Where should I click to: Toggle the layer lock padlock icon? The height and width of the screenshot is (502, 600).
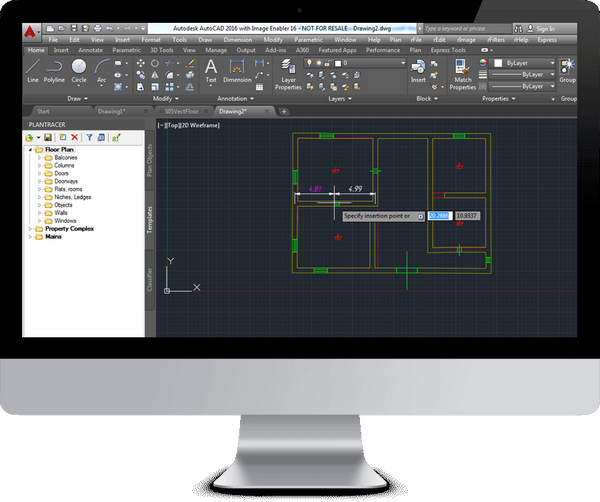click(x=328, y=63)
